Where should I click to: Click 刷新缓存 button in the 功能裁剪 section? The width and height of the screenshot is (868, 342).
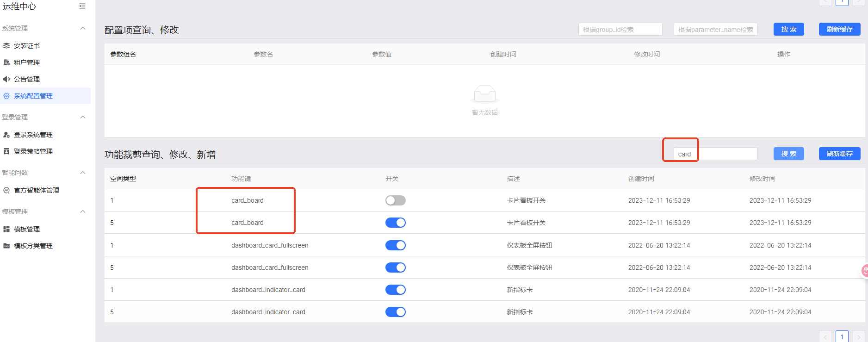click(839, 154)
